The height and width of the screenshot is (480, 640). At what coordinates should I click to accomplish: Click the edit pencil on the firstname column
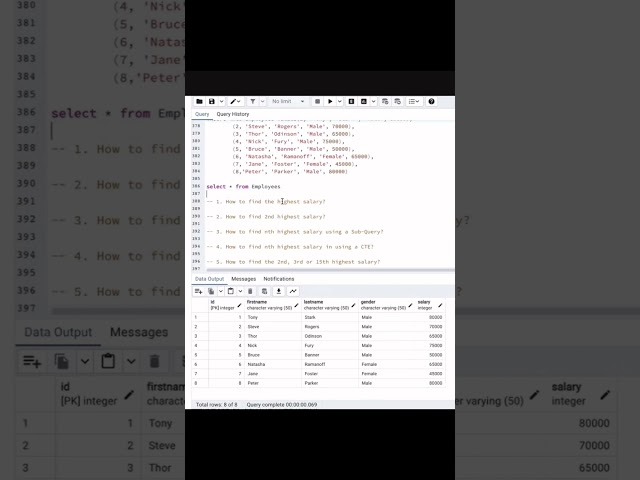[296, 305]
